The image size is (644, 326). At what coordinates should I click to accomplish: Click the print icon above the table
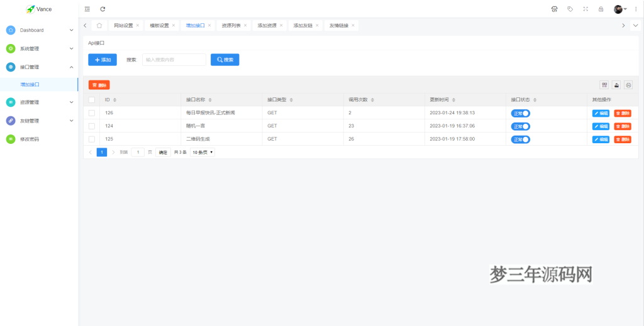point(628,85)
